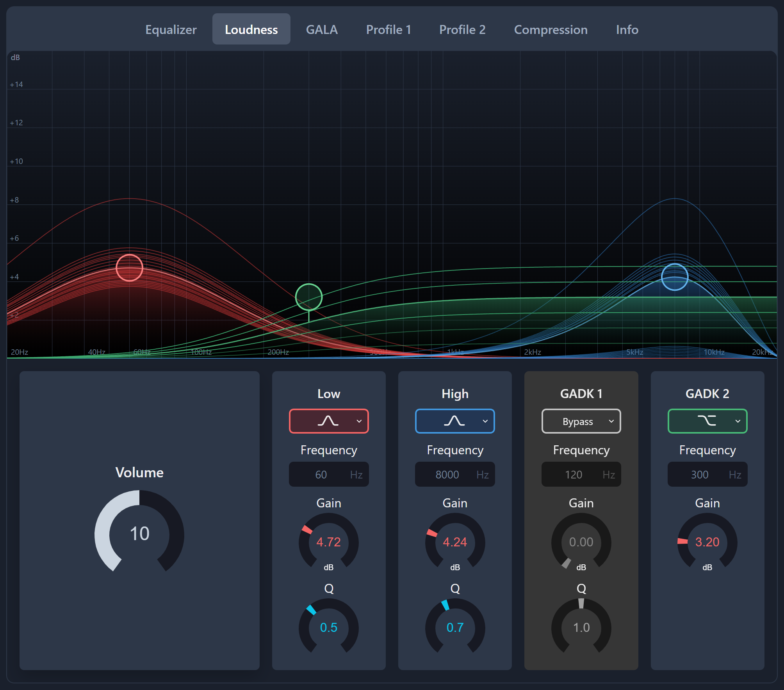Go to the Profile 1 tab
Viewport: 784px width, 690px height.
[x=388, y=30]
